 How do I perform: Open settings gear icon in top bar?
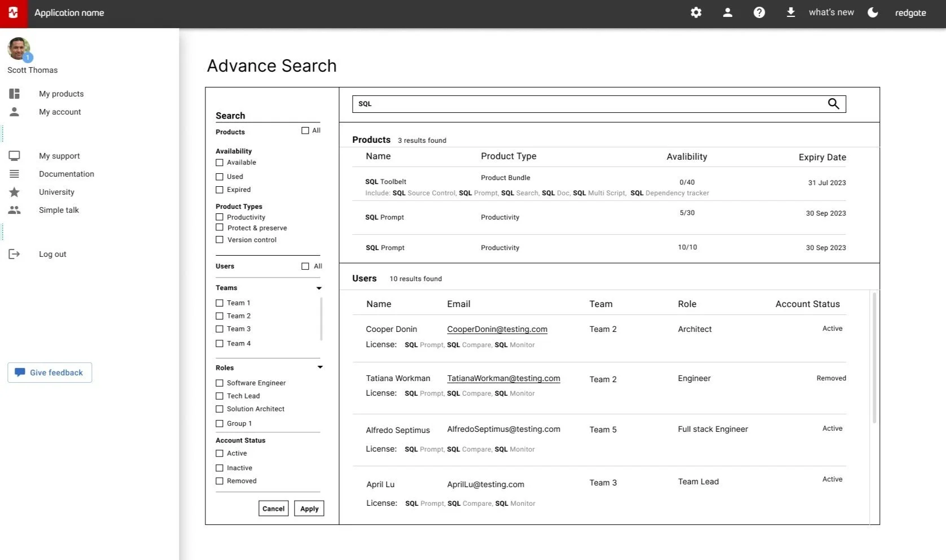click(696, 12)
